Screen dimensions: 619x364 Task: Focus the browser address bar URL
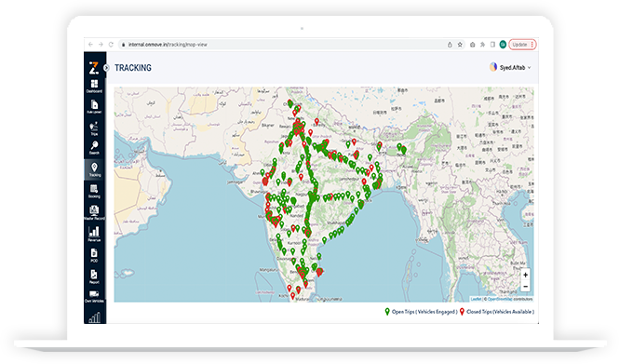(168, 45)
